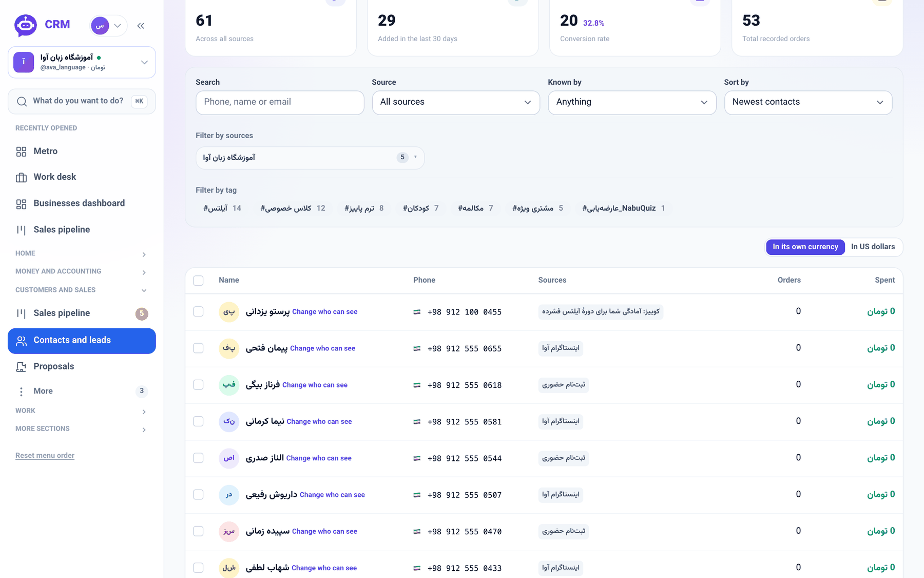Viewport: 924px width, 578px height.
Task: Tick the select-all checkbox in table header
Action: coord(198,281)
